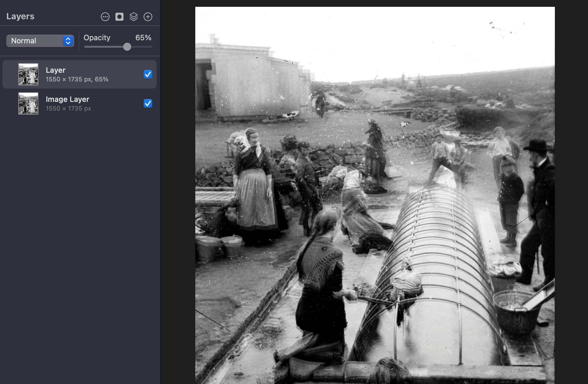Click the 'Layer' name label
The width and height of the screenshot is (588, 384).
click(x=55, y=70)
